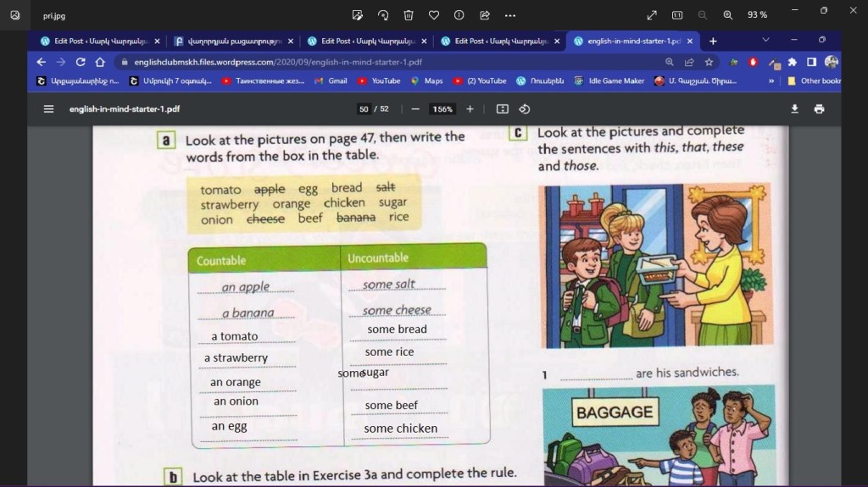
Task: Toggle favorite with the heart icon
Action: 434,14
